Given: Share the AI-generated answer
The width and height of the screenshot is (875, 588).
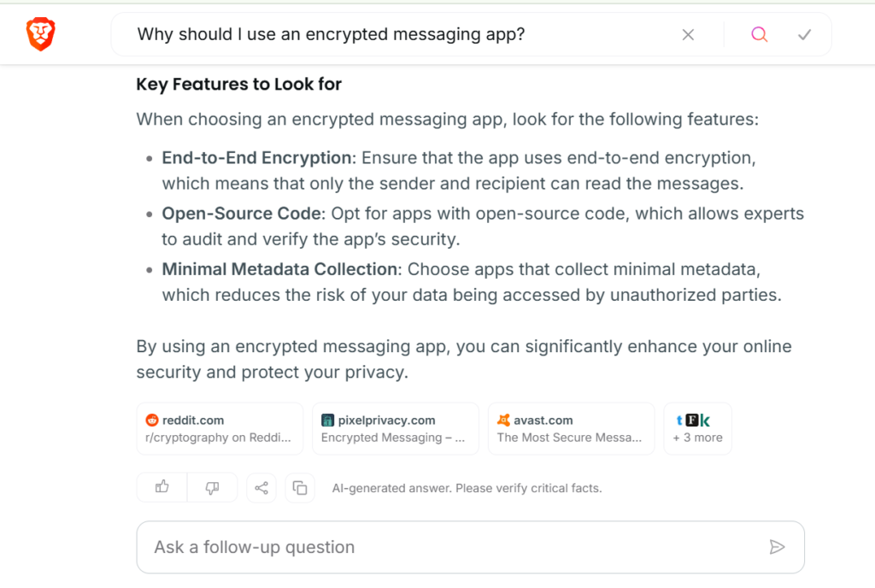Looking at the screenshot, I should pyautogui.click(x=261, y=488).
